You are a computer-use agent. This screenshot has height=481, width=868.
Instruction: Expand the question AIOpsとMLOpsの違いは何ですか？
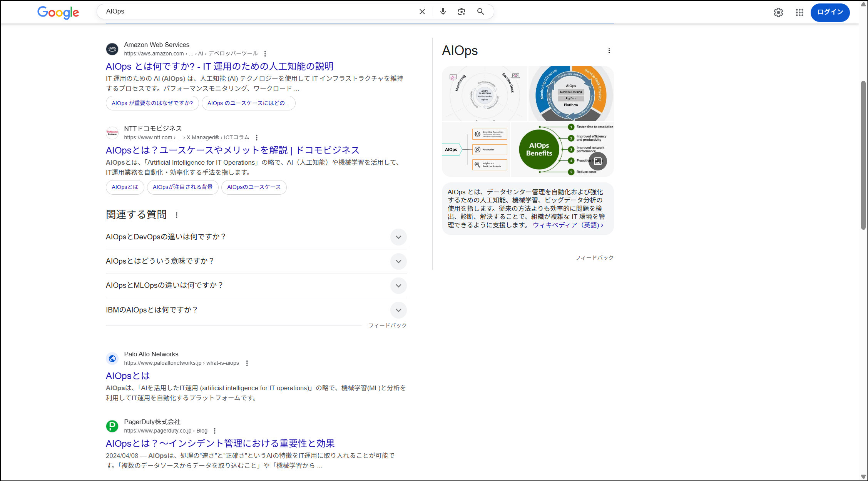coord(398,286)
